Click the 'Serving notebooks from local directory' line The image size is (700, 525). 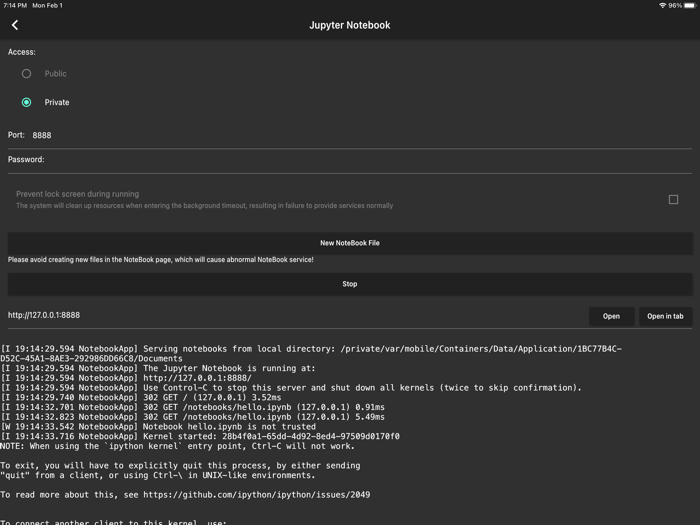tap(311, 354)
